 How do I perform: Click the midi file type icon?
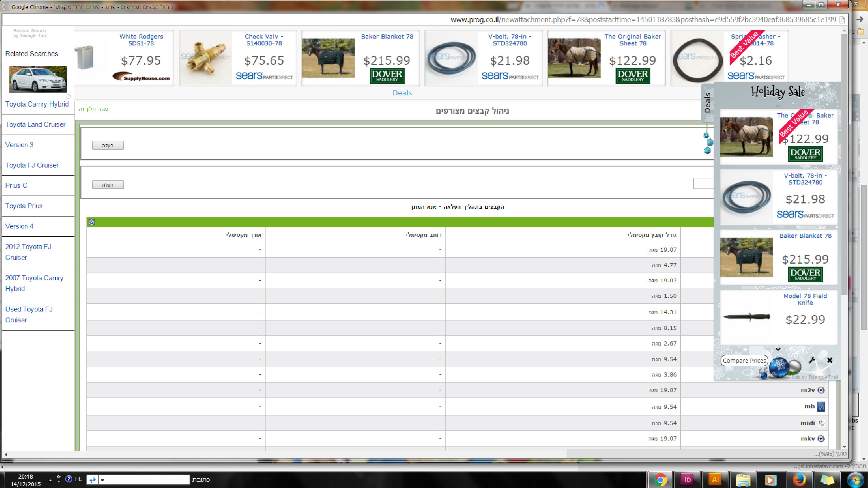(821, 423)
